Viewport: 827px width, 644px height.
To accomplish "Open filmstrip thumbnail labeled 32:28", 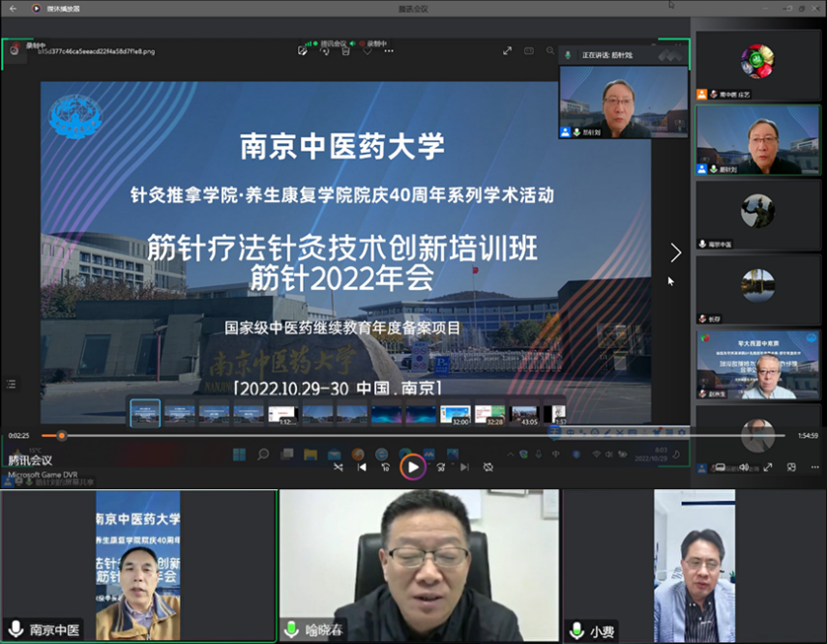I will (x=490, y=415).
